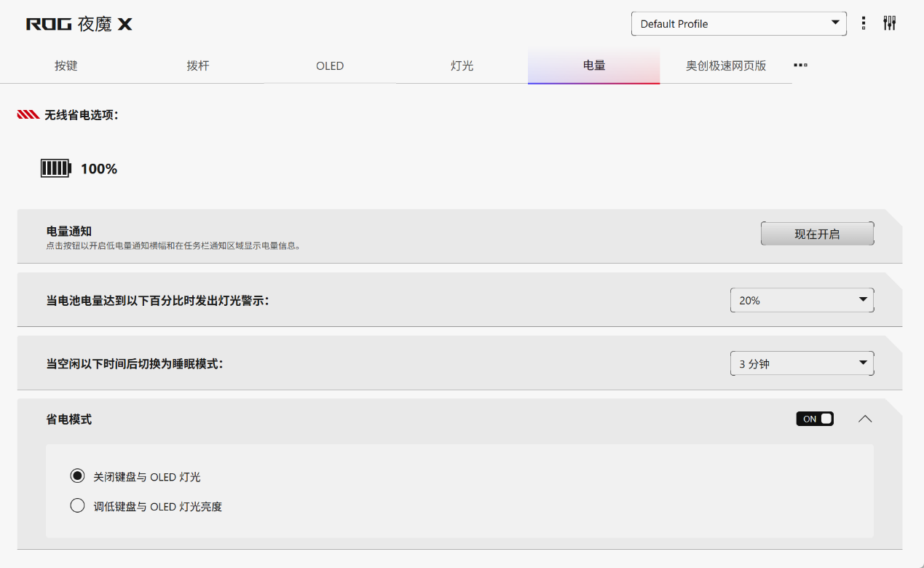Screen dimensions: 924x568
Task: Switch to the 拨杆 tab
Action: coord(198,66)
